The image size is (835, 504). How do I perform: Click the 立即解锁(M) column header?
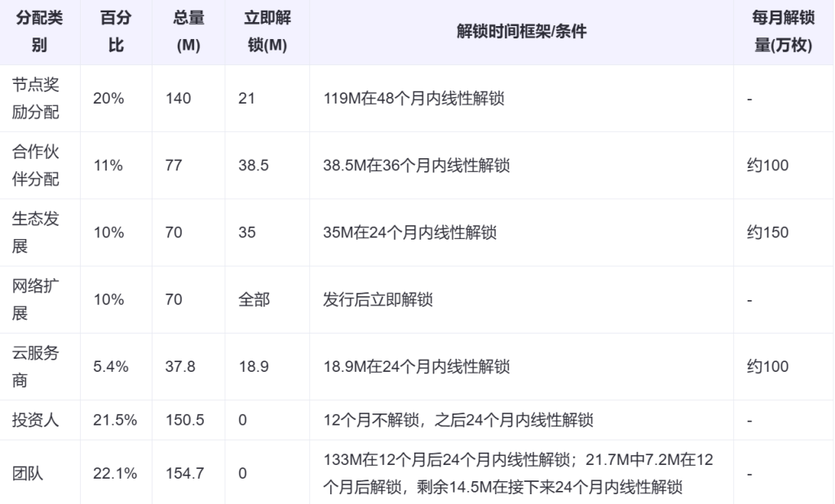click(267, 32)
